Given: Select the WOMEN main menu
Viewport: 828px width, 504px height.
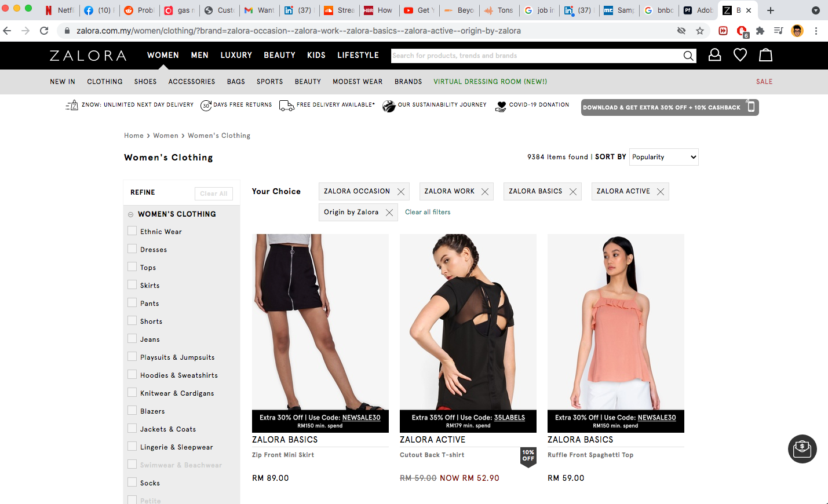Looking at the screenshot, I should tap(163, 55).
